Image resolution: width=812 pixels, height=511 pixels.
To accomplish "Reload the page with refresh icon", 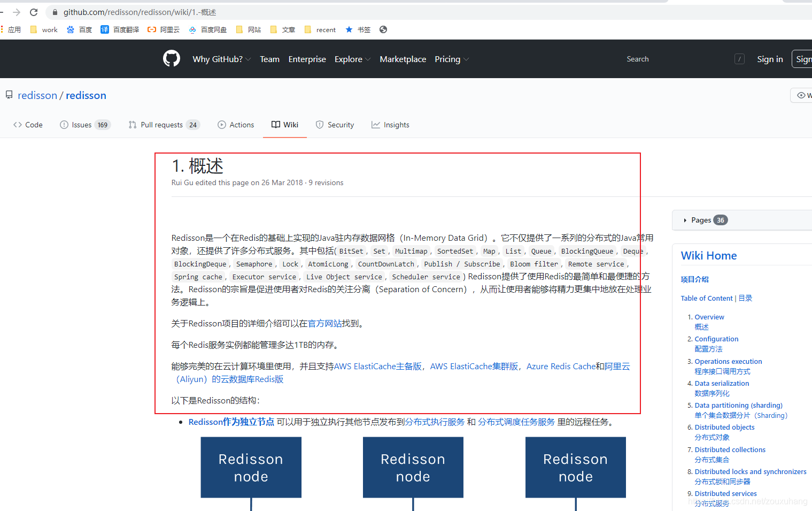I will pyautogui.click(x=34, y=12).
